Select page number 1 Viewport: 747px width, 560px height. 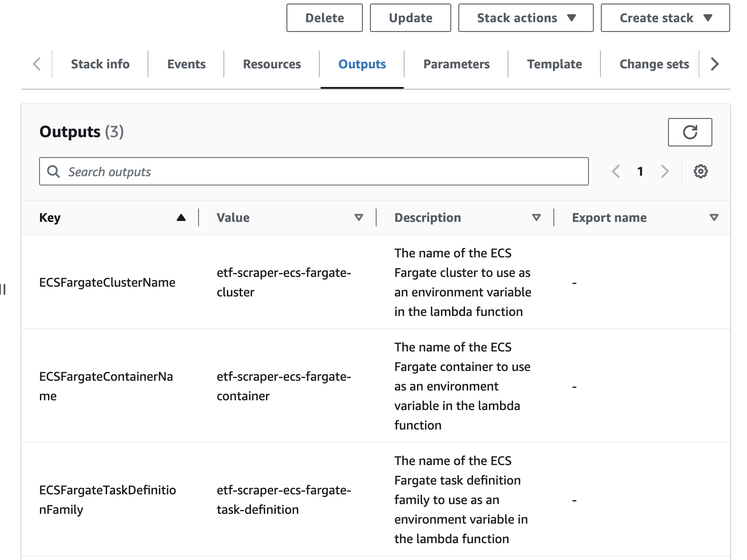[640, 171]
